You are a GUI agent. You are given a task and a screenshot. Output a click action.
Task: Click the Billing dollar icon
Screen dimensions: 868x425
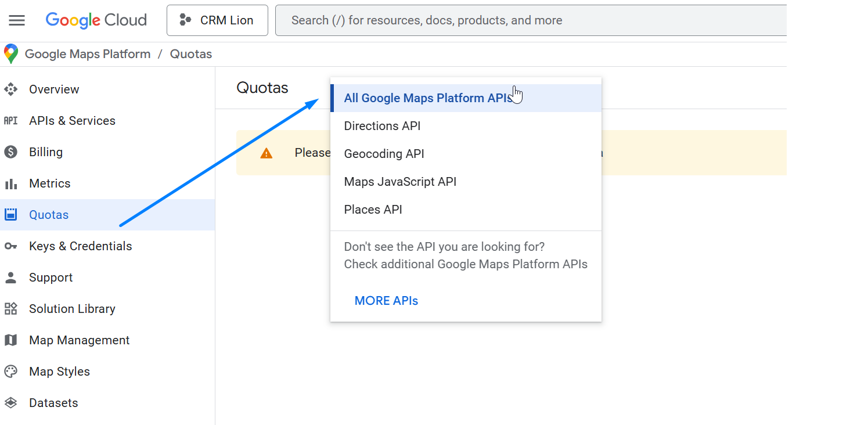(x=10, y=152)
